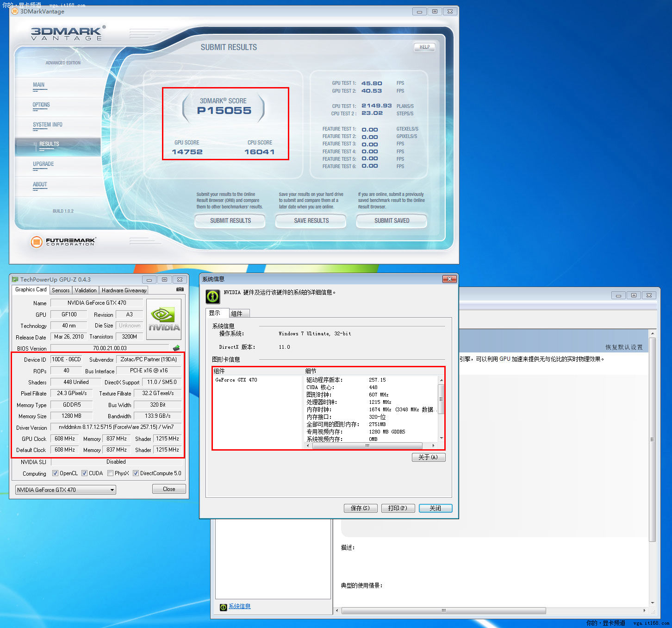The width and height of the screenshot is (672, 628).
Task: Select the Graphics Card tab
Action: tap(31, 289)
